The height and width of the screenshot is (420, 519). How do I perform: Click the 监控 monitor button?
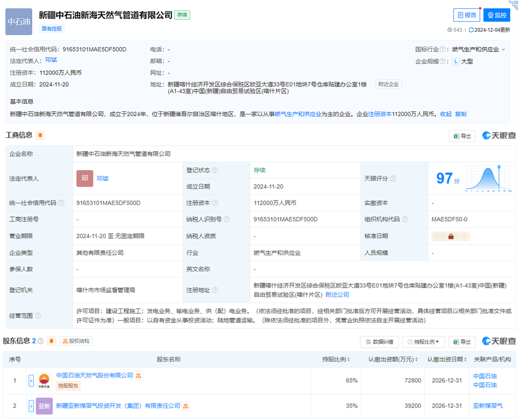click(x=497, y=15)
